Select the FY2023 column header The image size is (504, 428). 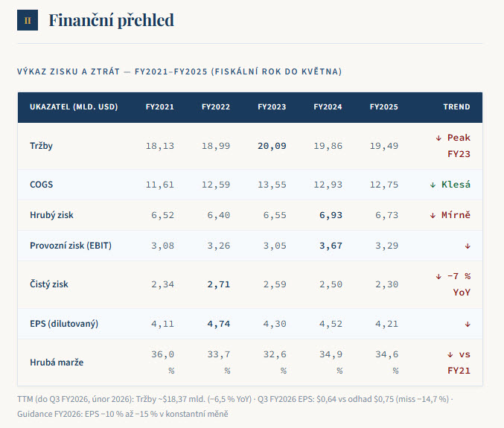272,107
